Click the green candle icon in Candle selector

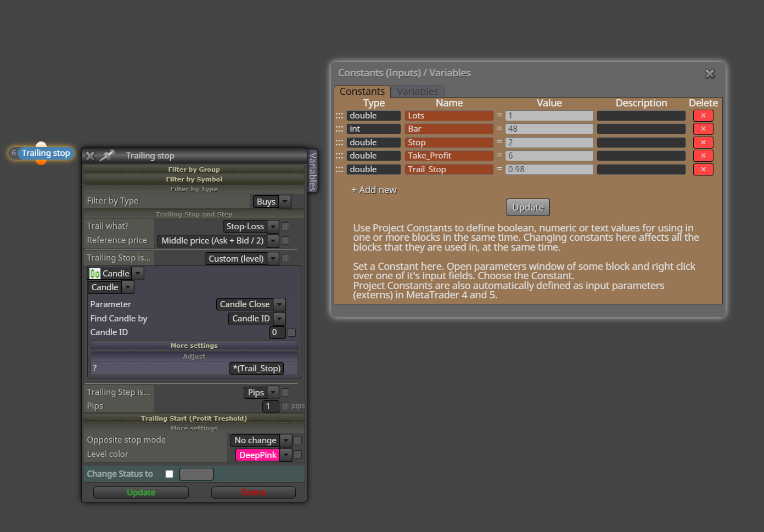click(x=95, y=274)
